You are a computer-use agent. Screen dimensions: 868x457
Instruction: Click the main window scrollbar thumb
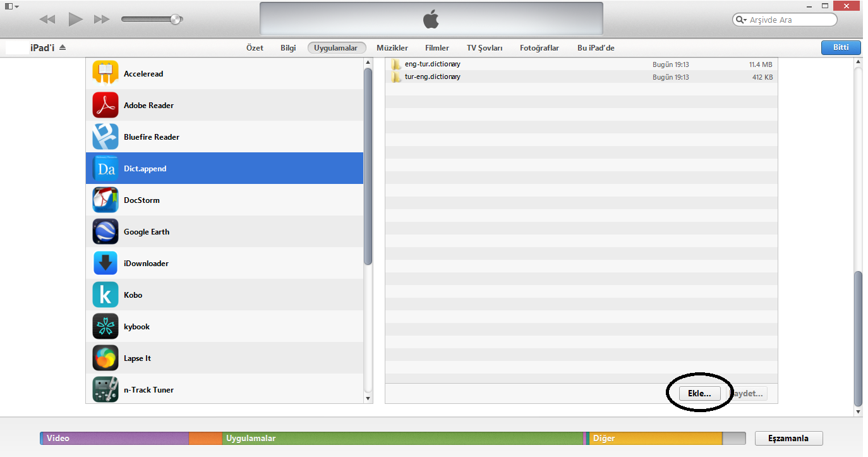click(x=858, y=339)
